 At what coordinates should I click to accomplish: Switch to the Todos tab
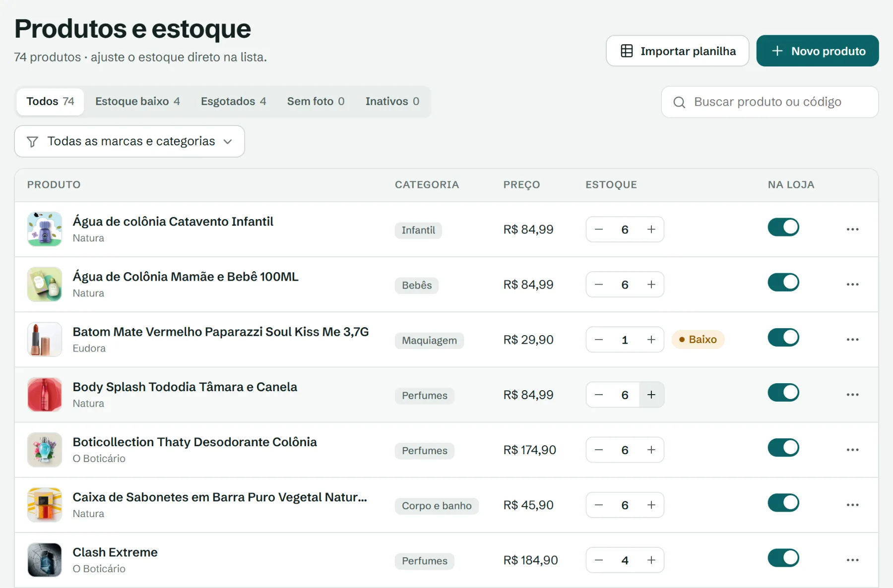pos(50,102)
